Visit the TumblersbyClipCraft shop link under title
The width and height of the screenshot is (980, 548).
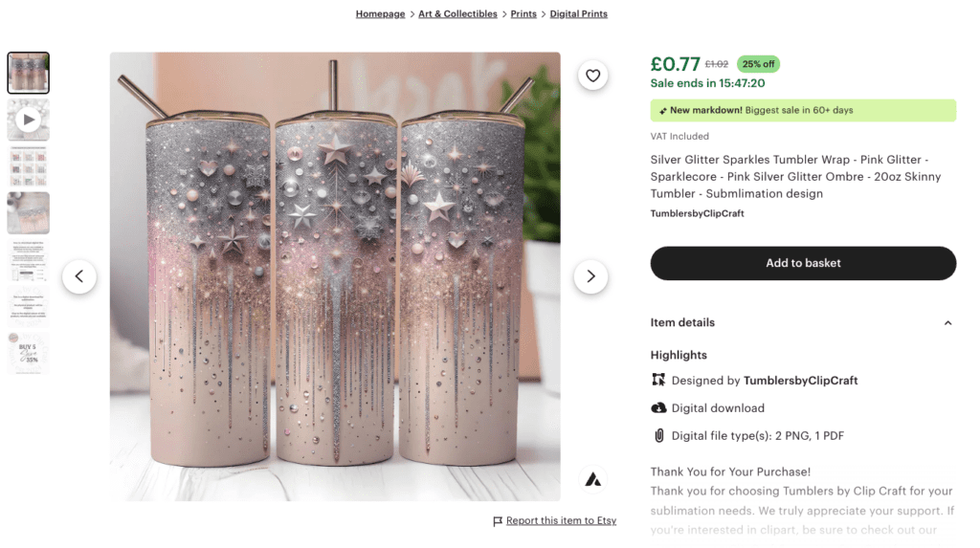(x=697, y=213)
